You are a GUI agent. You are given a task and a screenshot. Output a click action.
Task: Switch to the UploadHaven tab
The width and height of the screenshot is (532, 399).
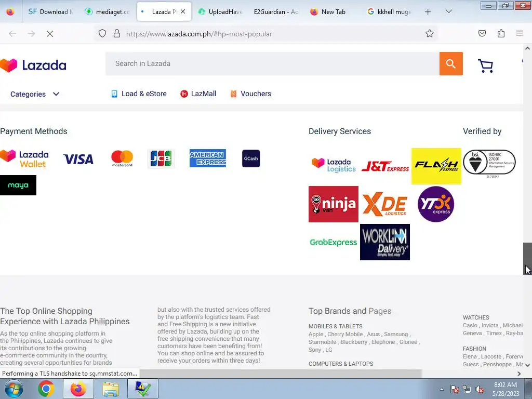220,11
